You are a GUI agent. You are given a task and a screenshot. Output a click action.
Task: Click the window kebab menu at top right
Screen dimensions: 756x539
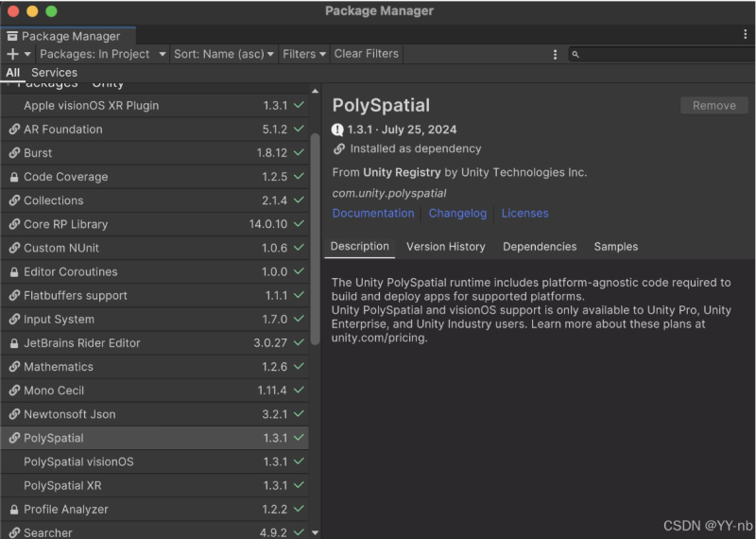coord(745,34)
